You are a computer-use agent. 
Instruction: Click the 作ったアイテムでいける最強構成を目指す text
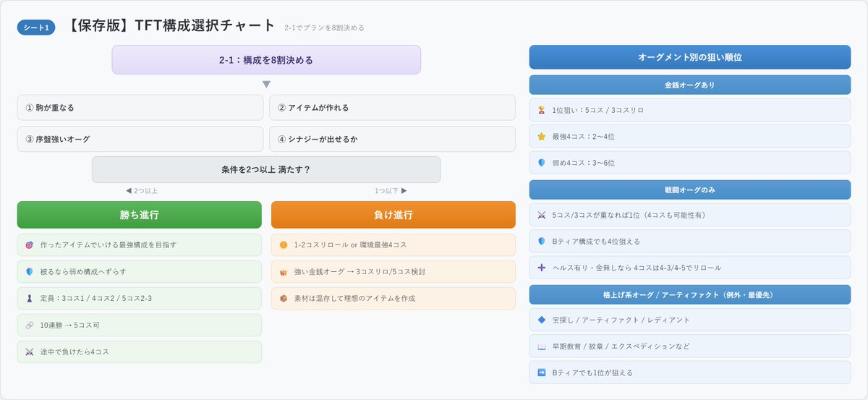[109, 245]
